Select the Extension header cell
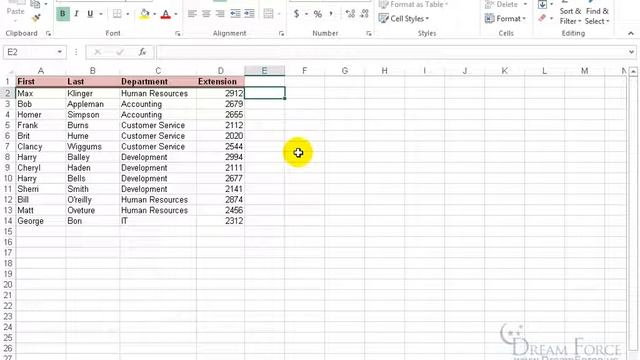 (220, 82)
